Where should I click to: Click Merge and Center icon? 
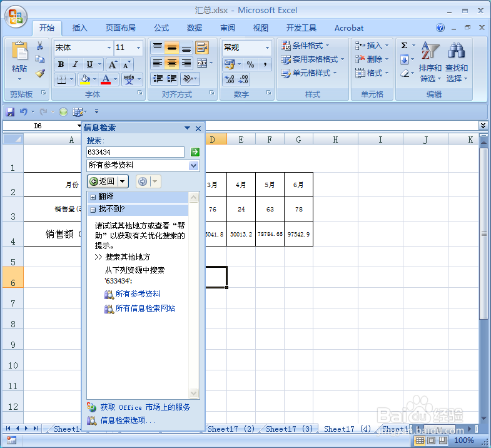pyautogui.click(x=202, y=63)
